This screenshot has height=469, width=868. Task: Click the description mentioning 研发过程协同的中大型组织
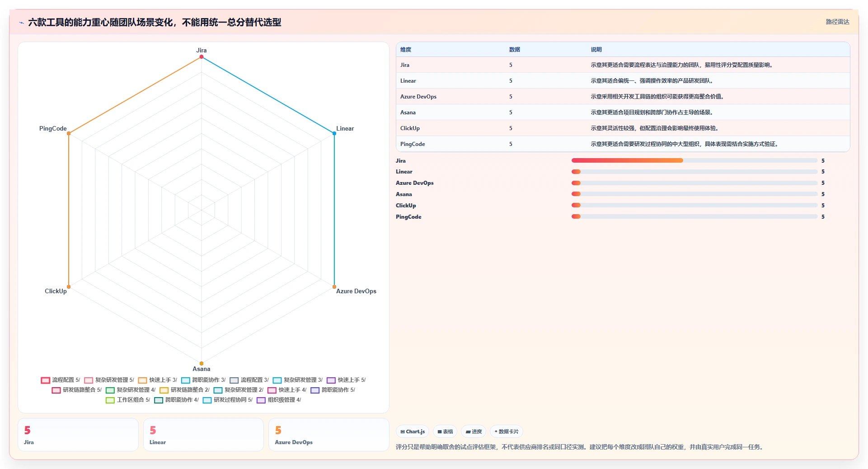[x=685, y=144]
